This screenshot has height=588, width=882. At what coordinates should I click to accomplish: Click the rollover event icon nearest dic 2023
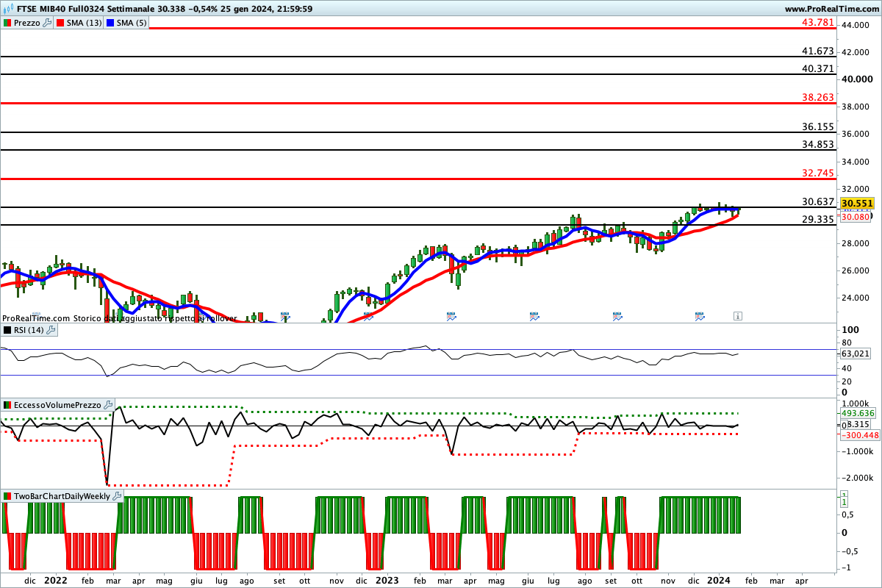pyautogui.click(x=700, y=315)
